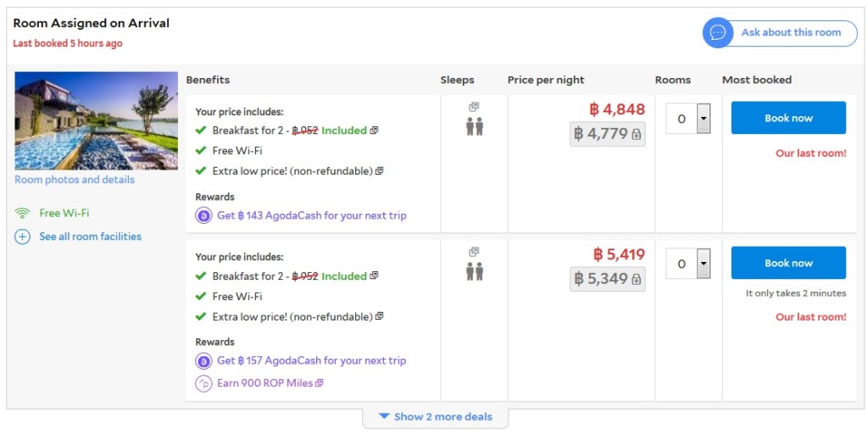868x446 pixels.
Task: Open the Rooms quantity dropdown for first deal
Action: coord(703,120)
